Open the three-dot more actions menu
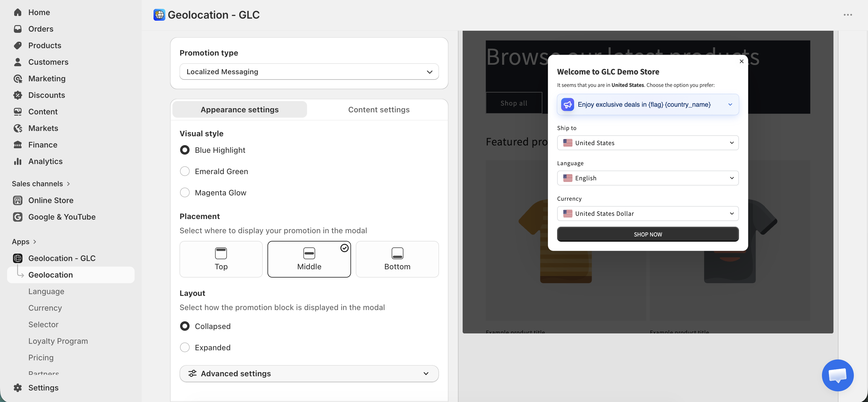Screen dimensions: 868x402 tap(847, 15)
